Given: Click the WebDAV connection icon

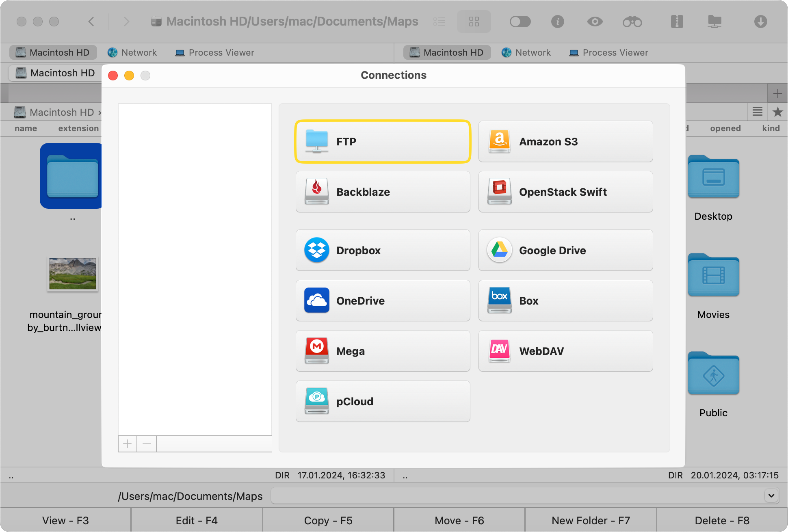Looking at the screenshot, I should (498, 350).
